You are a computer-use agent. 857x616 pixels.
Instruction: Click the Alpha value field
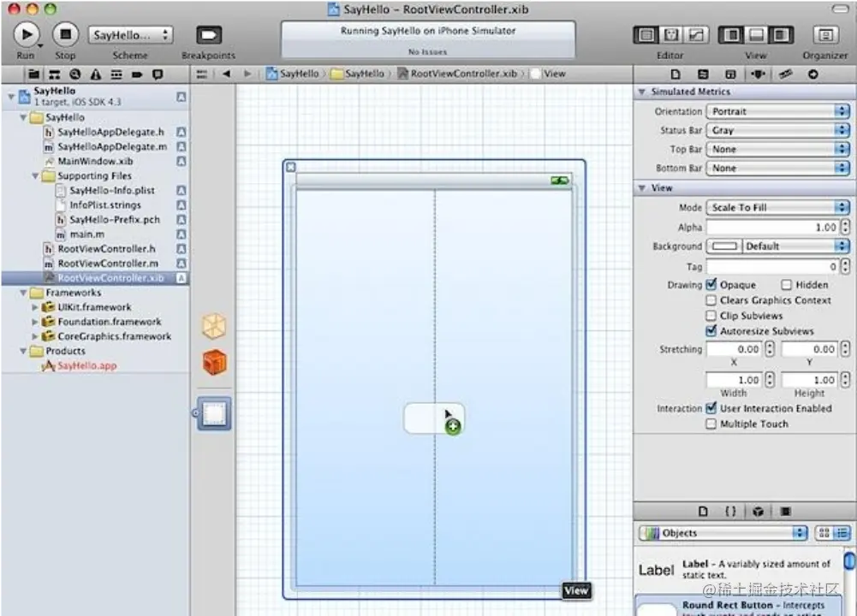pyautogui.click(x=773, y=228)
